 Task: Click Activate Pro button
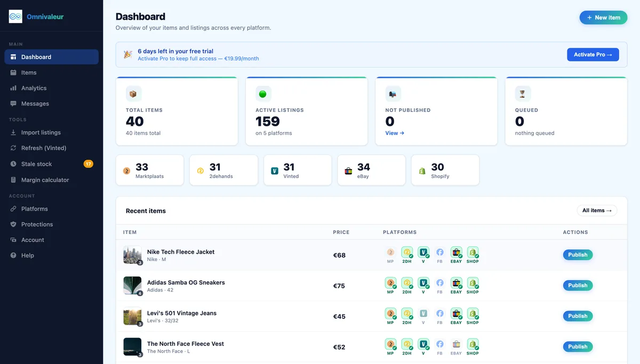tap(593, 54)
